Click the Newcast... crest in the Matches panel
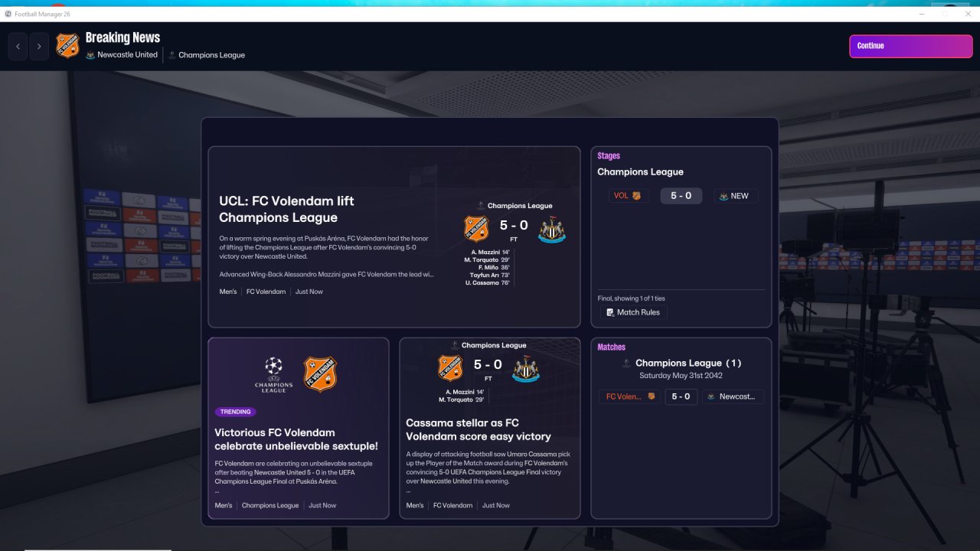This screenshot has width=980, height=551. click(x=710, y=396)
